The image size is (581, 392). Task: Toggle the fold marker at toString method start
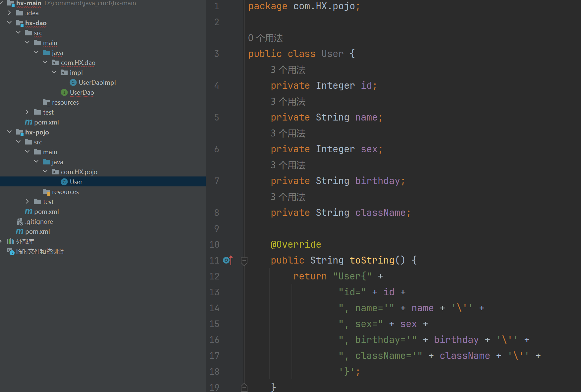(244, 261)
